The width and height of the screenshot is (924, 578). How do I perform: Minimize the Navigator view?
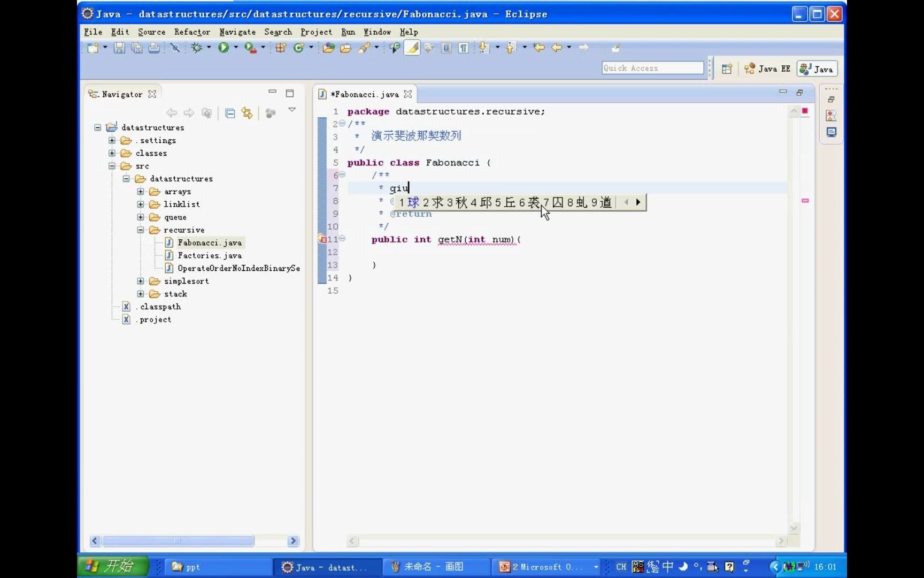coord(272,92)
